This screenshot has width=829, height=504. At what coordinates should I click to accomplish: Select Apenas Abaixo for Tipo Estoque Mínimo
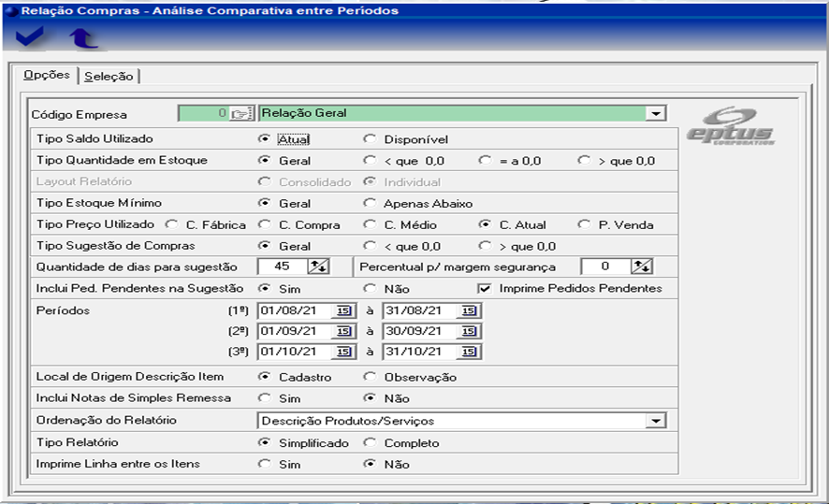coord(370,203)
